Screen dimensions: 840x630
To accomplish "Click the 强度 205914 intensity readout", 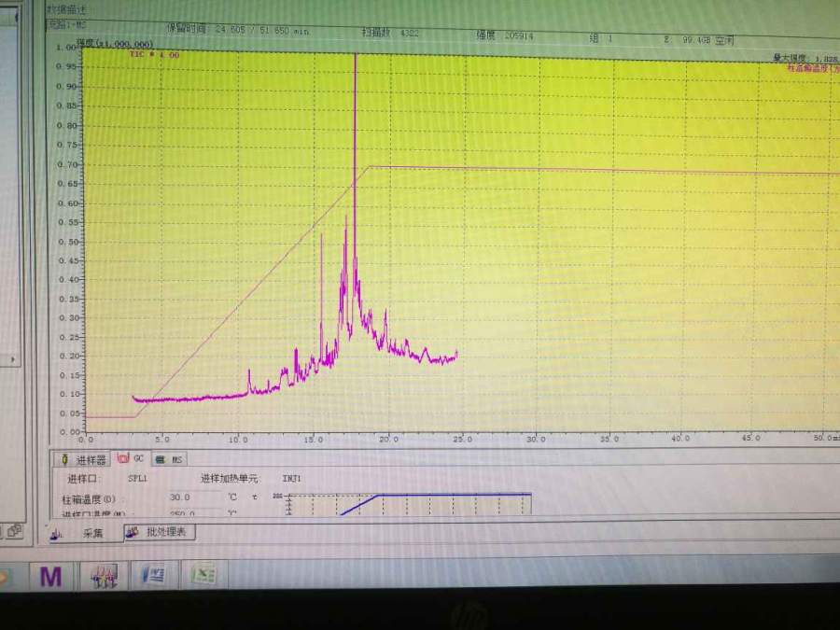I will tap(505, 35).
